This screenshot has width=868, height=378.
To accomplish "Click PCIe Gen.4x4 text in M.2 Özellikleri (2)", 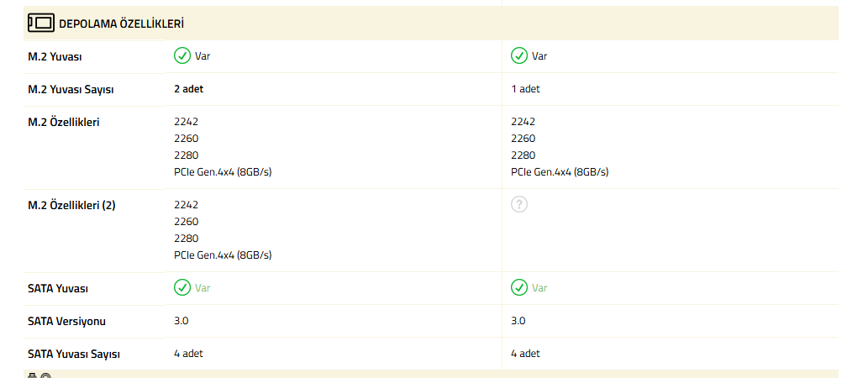I will (223, 255).
